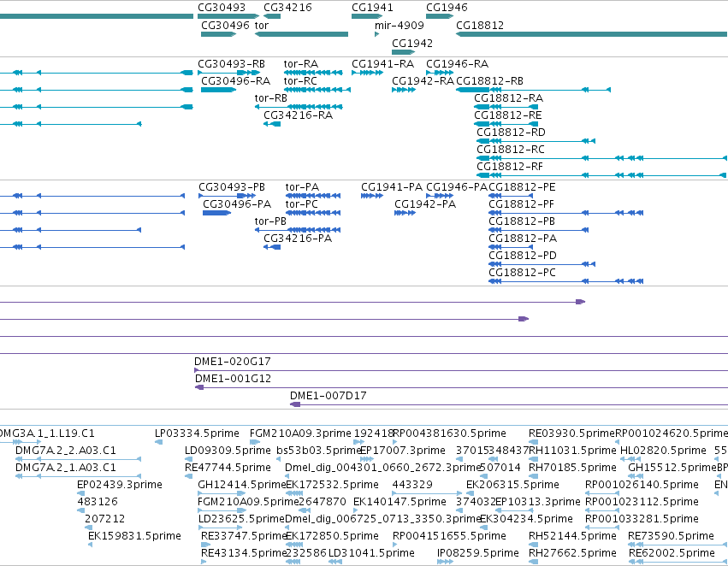Select the tor-RA transcript
This screenshot has height=566, width=728.
pyautogui.click(x=313, y=73)
